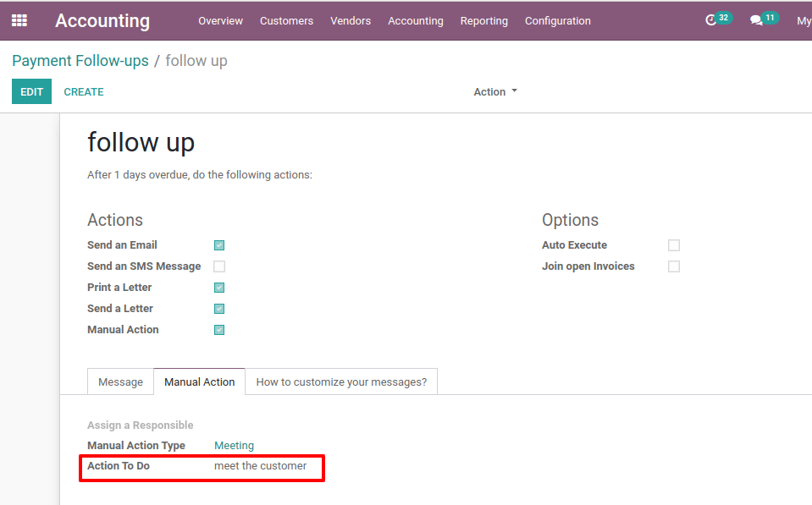Toggle the Send an SMS Message checkbox
This screenshot has width=812, height=505.
219,266
